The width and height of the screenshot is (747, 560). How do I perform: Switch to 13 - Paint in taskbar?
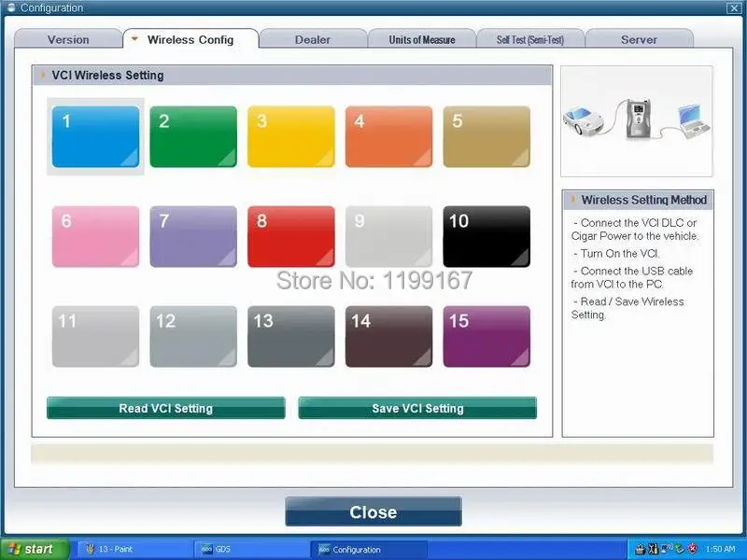coord(134,549)
